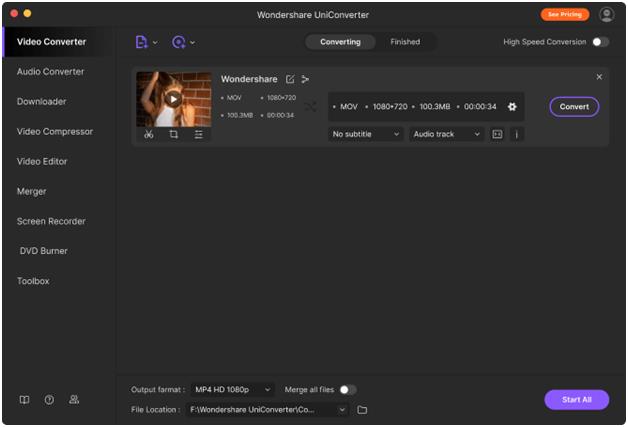This screenshot has width=628, height=427.
Task: Click the Convert button
Action: (574, 107)
